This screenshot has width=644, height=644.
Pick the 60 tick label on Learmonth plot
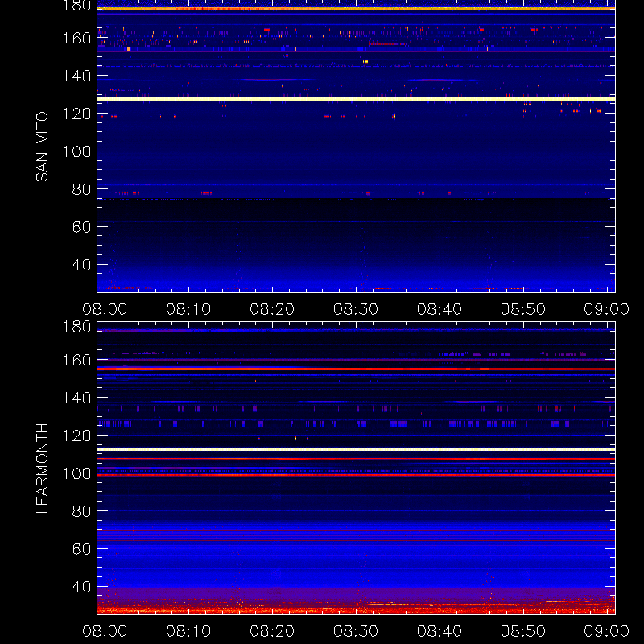[81, 549]
